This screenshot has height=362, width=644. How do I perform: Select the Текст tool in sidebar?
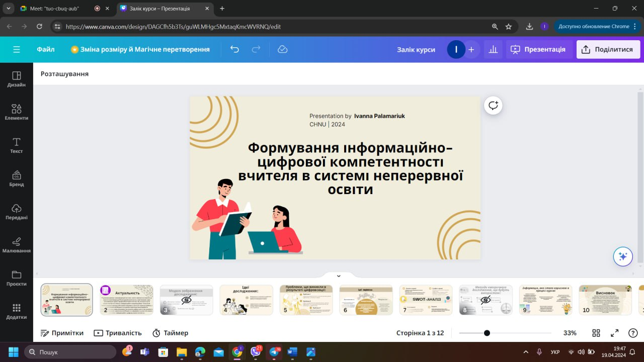[x=17, y=145]
